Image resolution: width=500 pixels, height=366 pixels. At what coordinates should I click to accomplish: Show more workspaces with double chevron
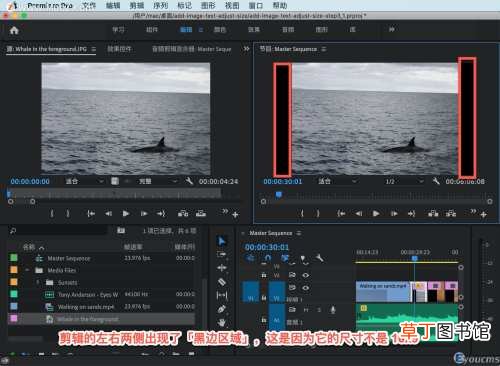392,29
